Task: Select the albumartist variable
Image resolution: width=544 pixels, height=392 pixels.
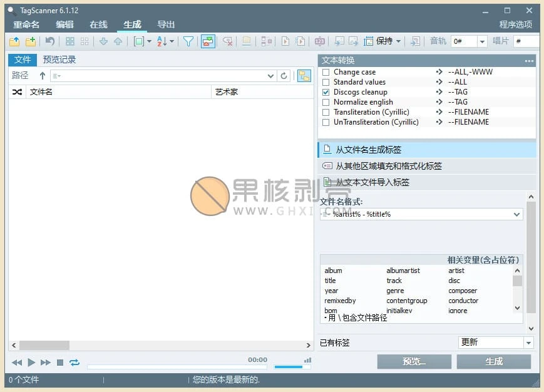Action: point(403,271)
